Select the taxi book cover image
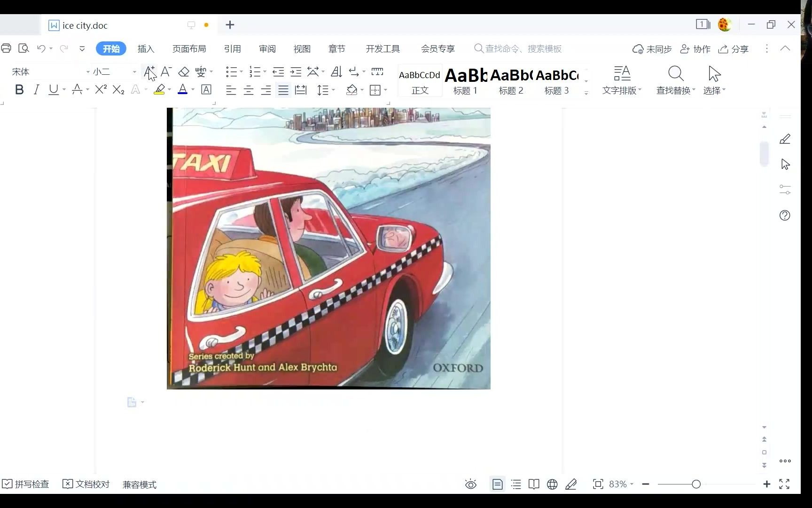Viewport: 812px width, 508px height. tap(328, 248)
